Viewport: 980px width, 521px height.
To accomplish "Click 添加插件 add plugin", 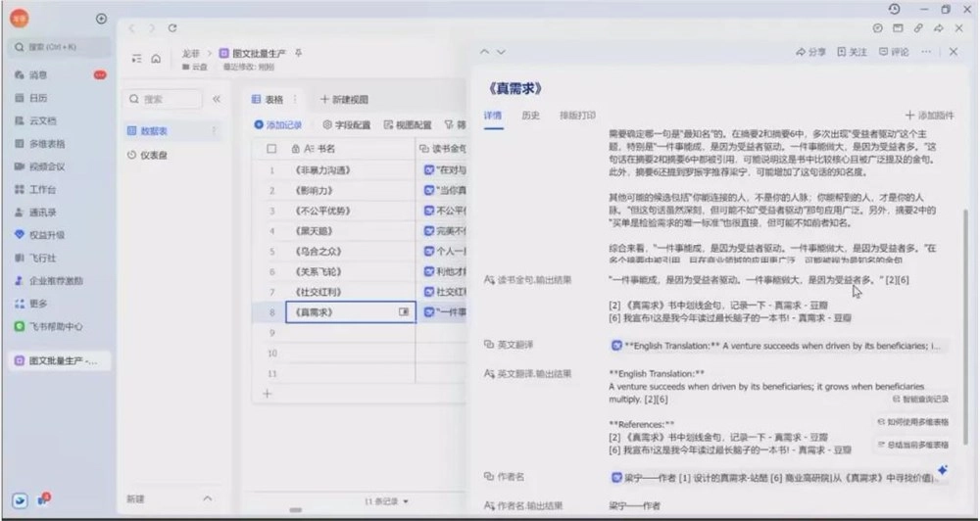I will pos(929,116).
